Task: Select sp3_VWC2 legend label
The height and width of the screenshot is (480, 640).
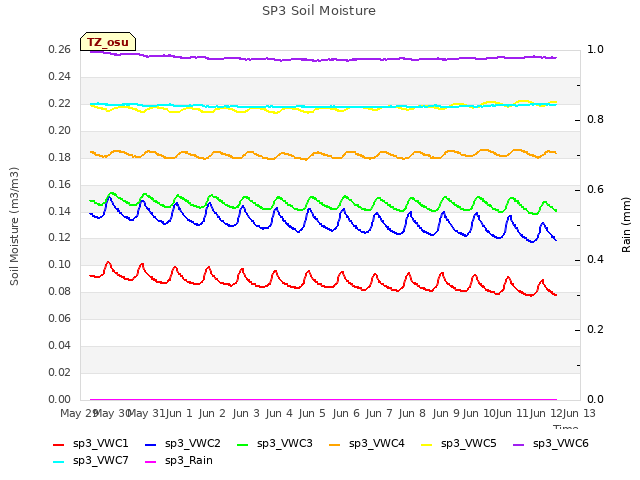Action: click(x=193, y=444)
